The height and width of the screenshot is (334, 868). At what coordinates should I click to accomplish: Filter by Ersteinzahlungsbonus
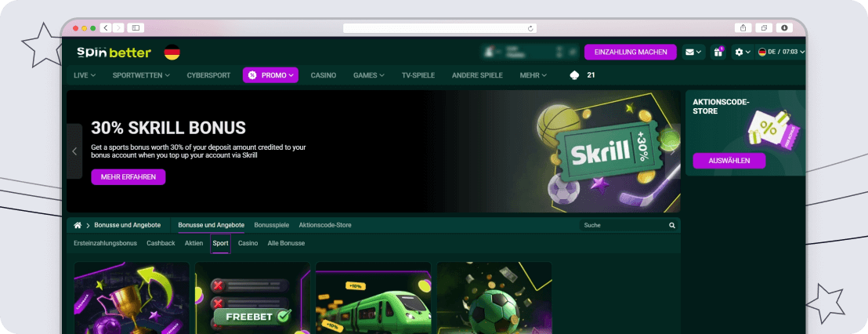coord(105,243)
